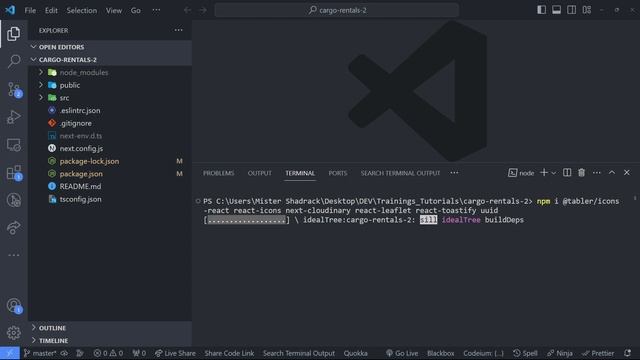
Task: Open Run and Debug view
Action: pyautogui.click(x=13, y=117)
